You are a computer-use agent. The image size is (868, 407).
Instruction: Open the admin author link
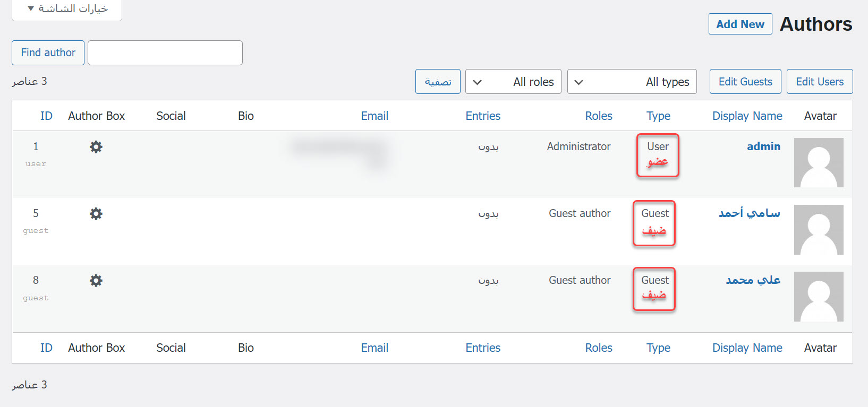(763, 146)
